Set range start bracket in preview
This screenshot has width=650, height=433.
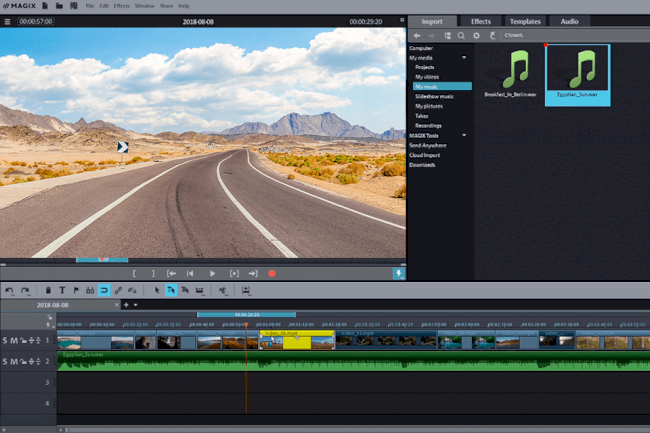click(x=134, y=273)
